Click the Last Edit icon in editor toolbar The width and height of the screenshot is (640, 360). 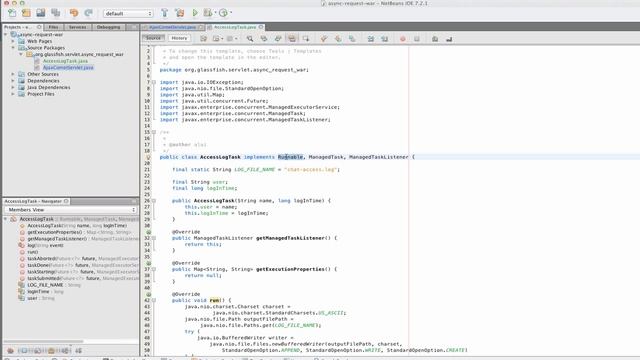pos(203,39)
